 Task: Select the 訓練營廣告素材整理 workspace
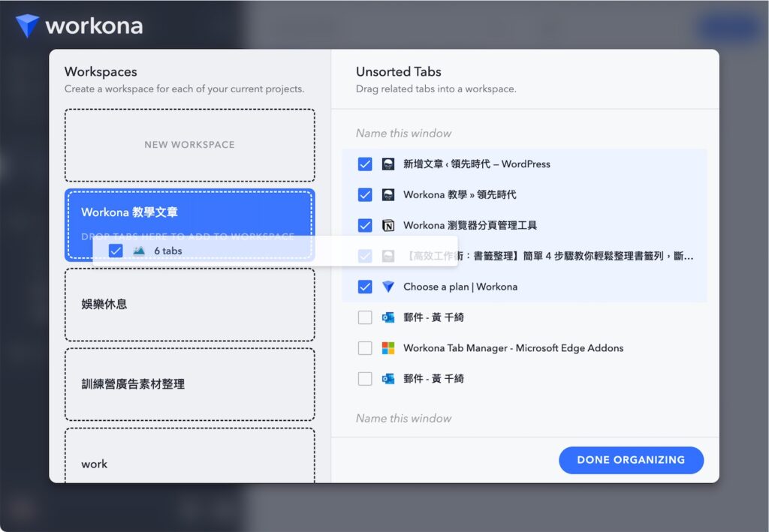click(x=190, y=384)
